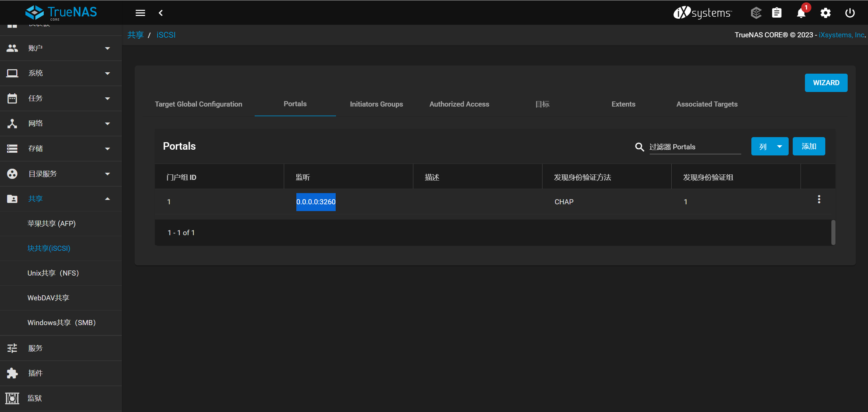Click the search magnifier icon
The width and height of the screenshot is (868, 412).
639,147
